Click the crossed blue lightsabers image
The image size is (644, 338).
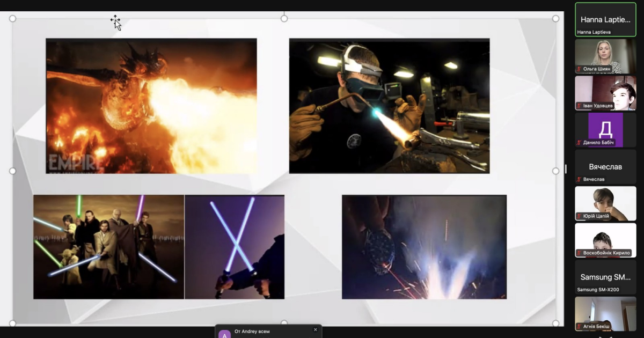point(235,247)
